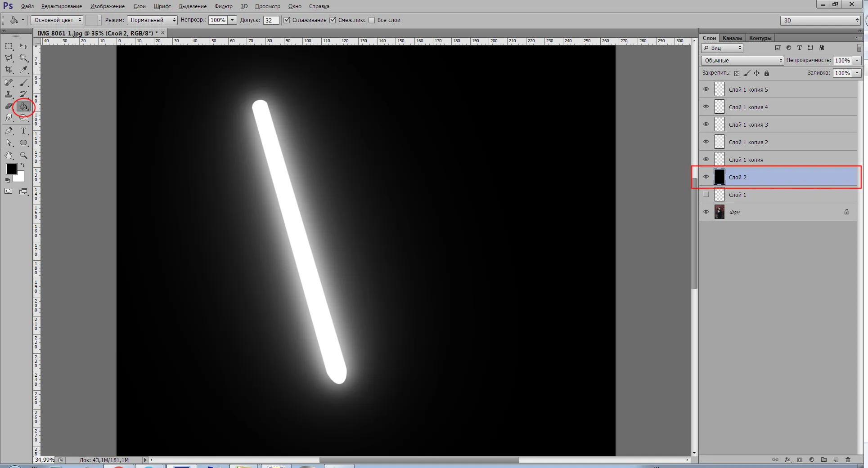Select the Eyedropper tool
Viewport: 868px width, 468px height.
[x=23, y=70]
